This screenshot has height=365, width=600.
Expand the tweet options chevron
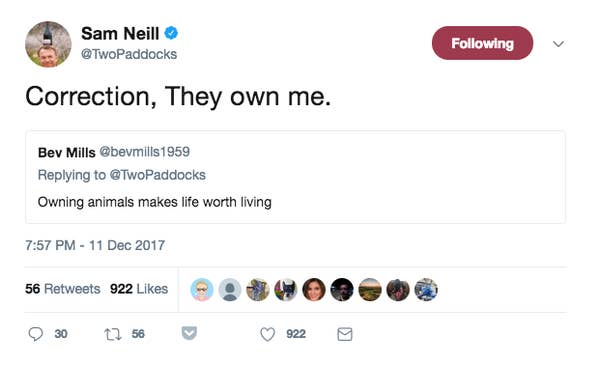558,44
